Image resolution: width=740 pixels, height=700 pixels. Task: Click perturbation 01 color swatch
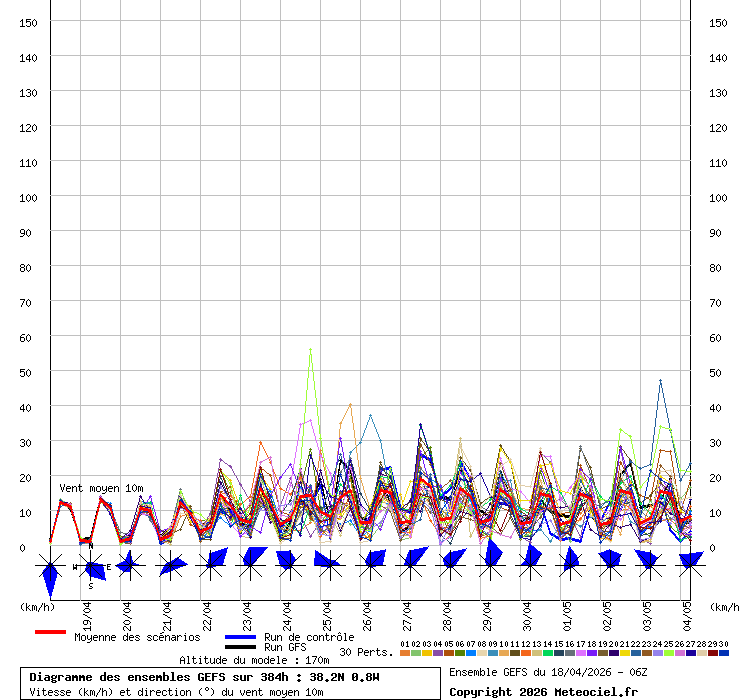tap(404, 653)
